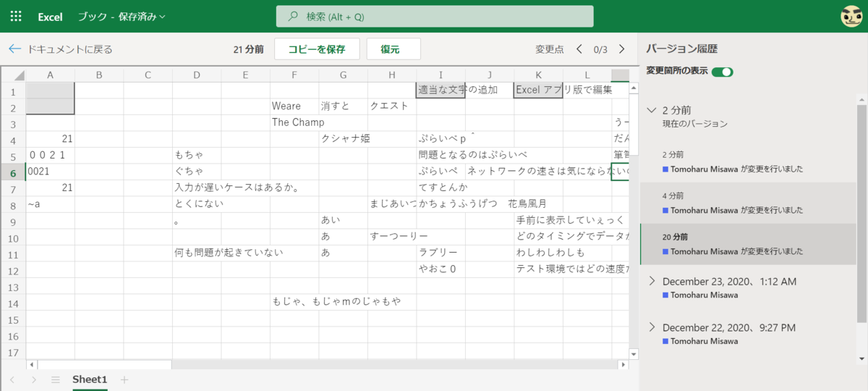This screenshot has width=868, height=391.
Task: Select the 4 分前 version entry
Action: click(748, 203)
